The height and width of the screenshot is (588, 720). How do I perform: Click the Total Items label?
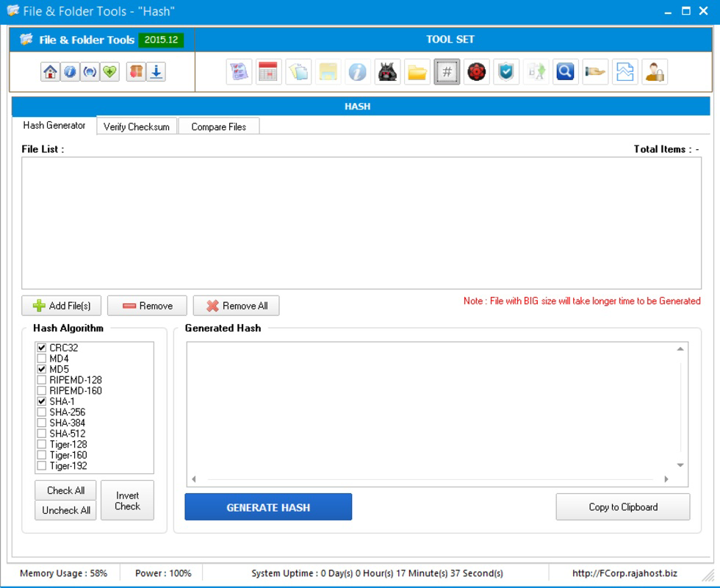666,149
